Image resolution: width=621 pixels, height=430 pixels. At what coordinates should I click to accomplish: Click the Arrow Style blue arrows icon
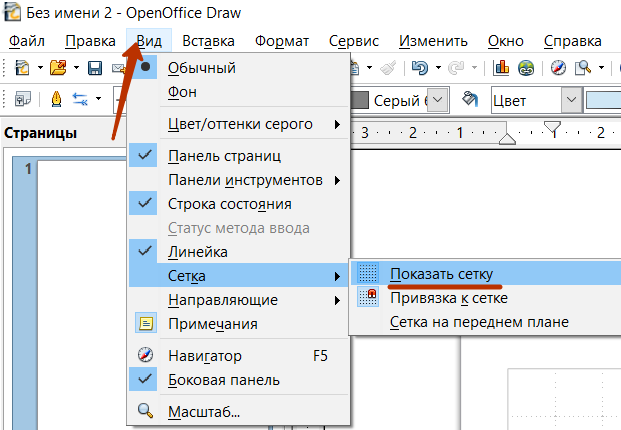coord(80,99)
